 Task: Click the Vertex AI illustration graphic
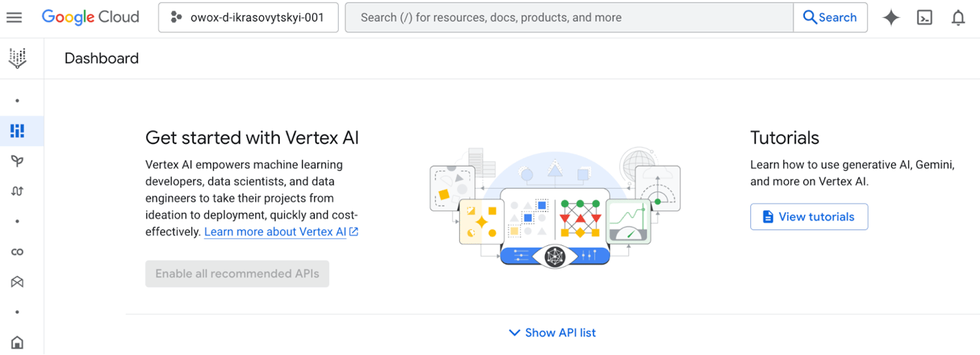point(555,208)
